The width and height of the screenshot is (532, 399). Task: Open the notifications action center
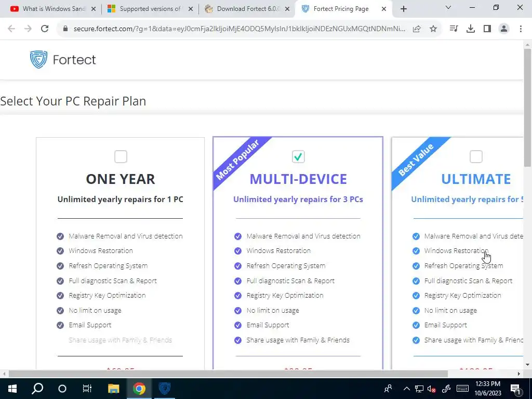515,389
